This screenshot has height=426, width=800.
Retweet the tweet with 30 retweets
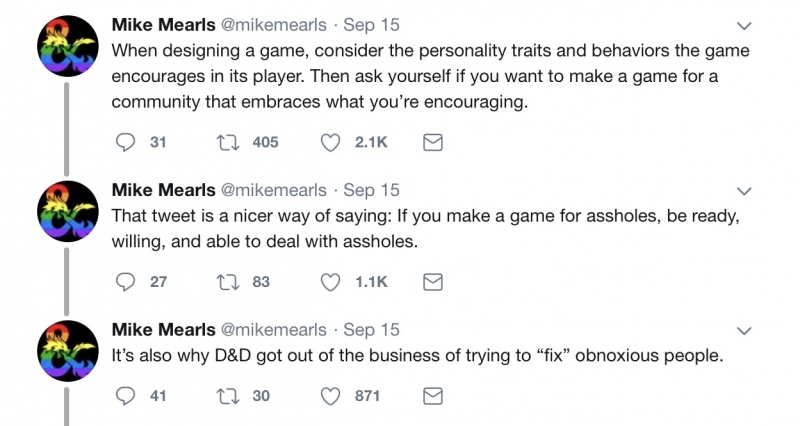tap(228, 396)
